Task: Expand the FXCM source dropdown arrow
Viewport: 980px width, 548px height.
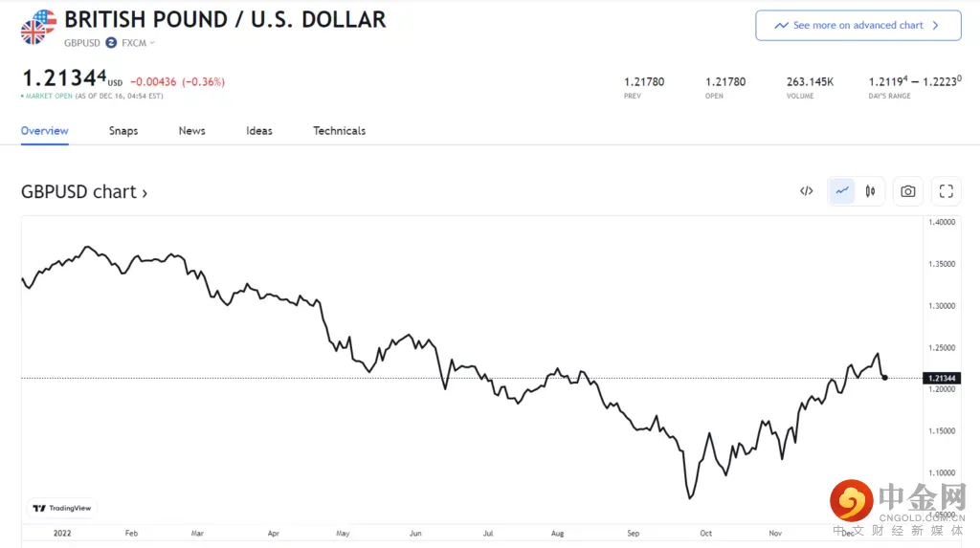Action: tap(152, 43)
